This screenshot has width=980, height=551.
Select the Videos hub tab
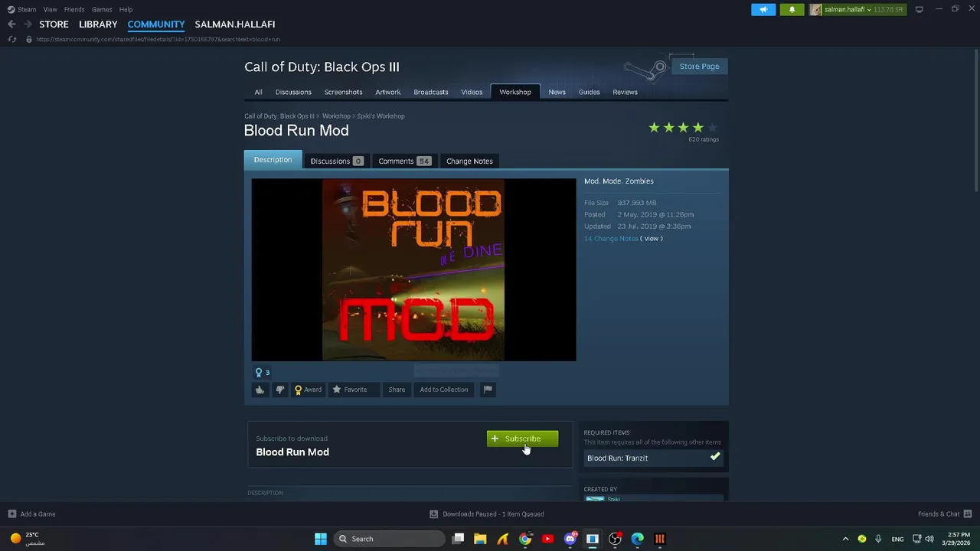tap(472, 92)
